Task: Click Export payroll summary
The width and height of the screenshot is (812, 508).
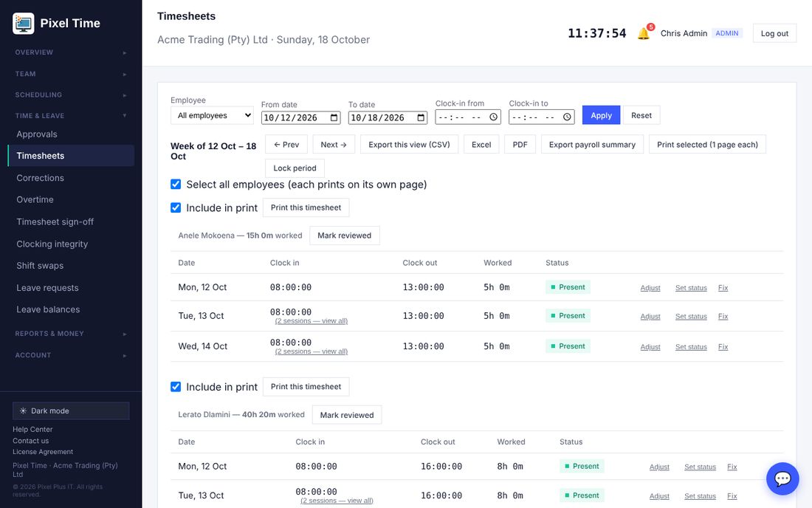Action: (592, 145)
